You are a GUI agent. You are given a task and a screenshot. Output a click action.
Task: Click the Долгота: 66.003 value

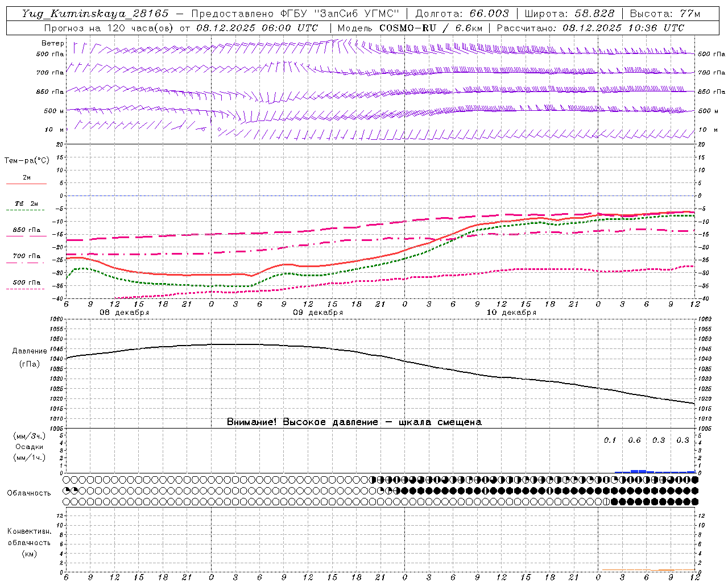pos(462,14)
